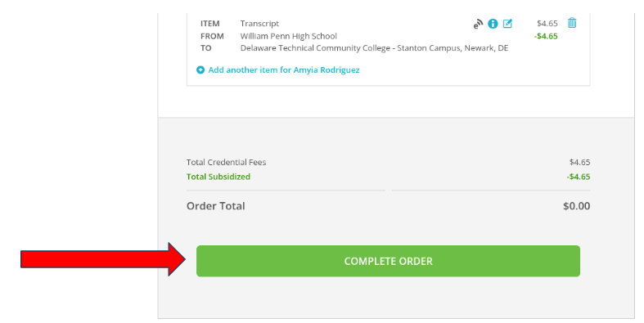Select the Transcript item name
644x323 pixels.
pyautogui.click(x=259, y=24)
